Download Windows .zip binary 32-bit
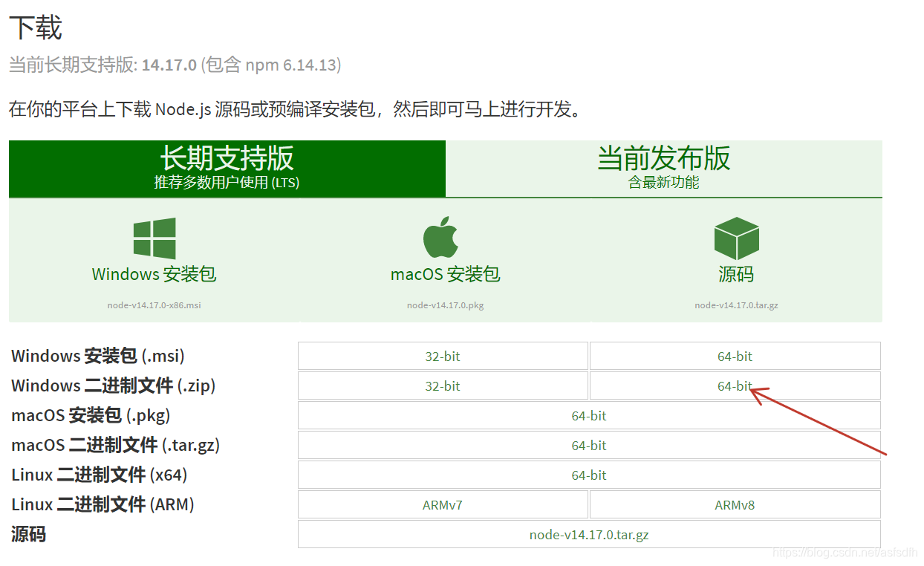The height and width of the screenshot is (566, 924). 443,386
